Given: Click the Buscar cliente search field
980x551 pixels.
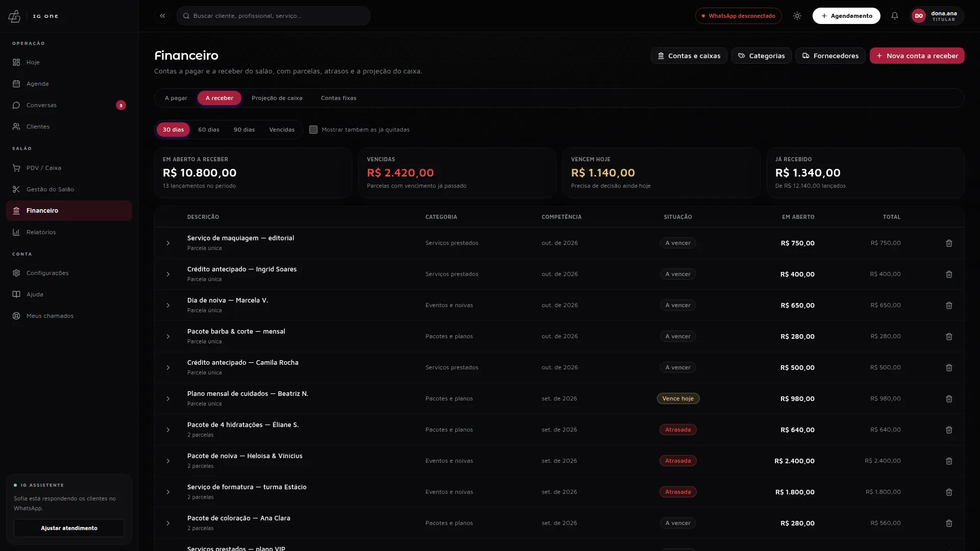Looking at the screenshot, I should pos(274,16).
